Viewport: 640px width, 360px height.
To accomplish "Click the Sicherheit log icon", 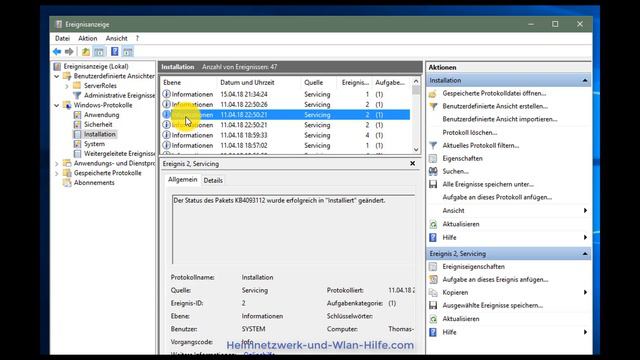I will (77, 124).
